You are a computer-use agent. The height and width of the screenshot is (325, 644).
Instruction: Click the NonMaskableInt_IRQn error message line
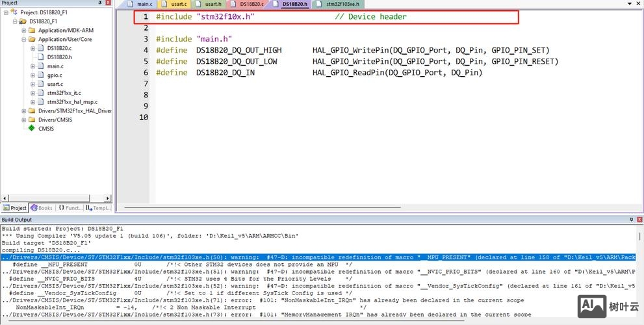318,300
